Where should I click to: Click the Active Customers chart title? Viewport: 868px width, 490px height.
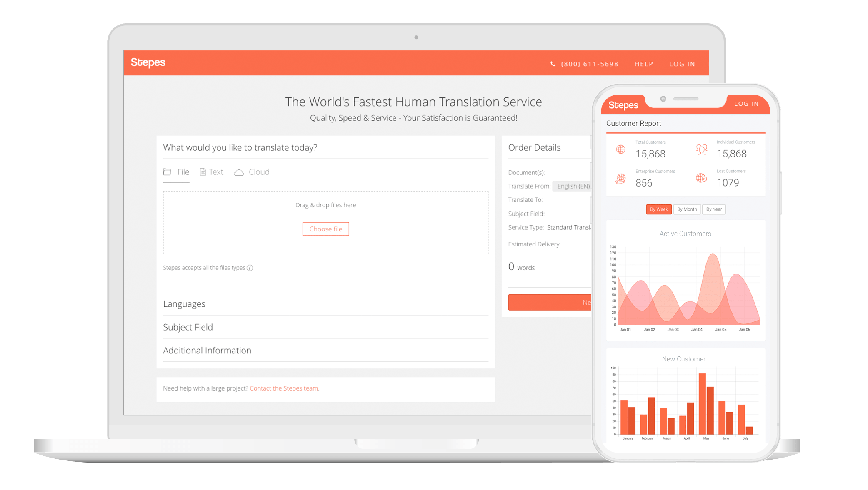point(685,234)
